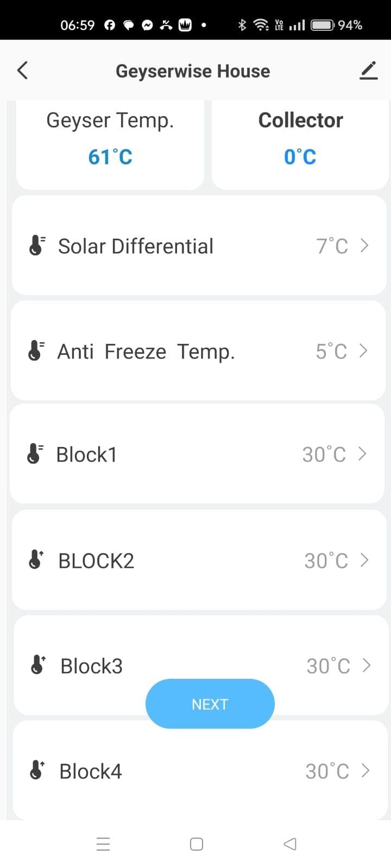Tap the edit pencil icon
Image resolution: width=391 pixels, height=868 pixels.
click(368, 71)
